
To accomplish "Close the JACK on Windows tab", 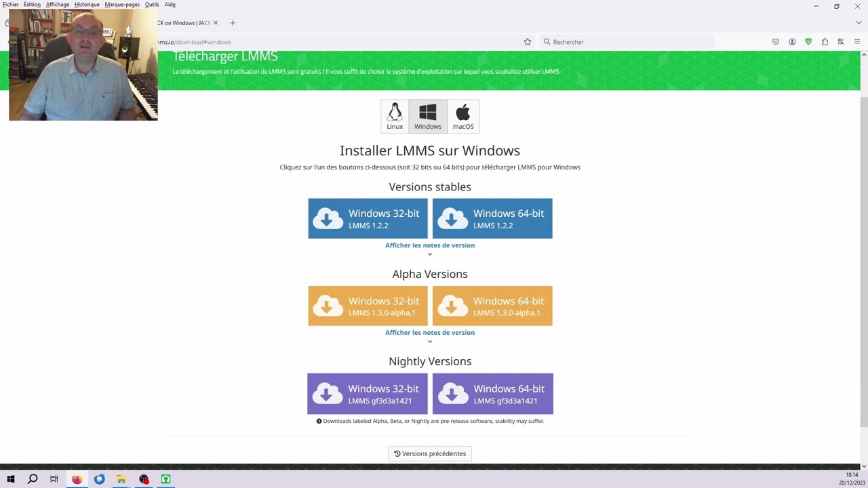I will (216, 23).
